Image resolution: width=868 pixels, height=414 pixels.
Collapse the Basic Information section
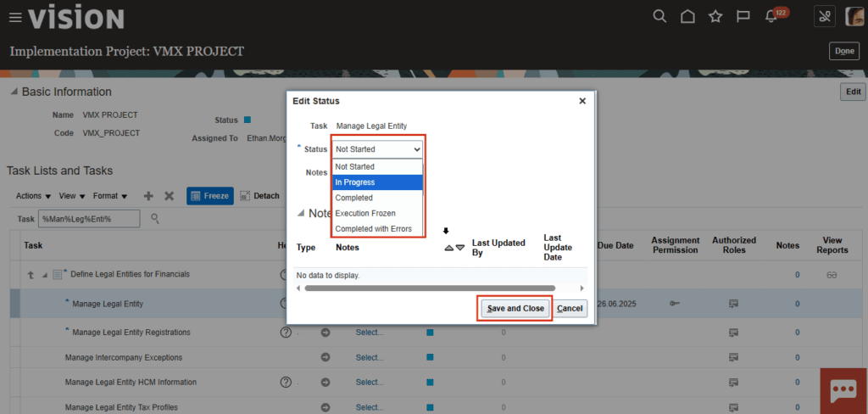(14, 92)
